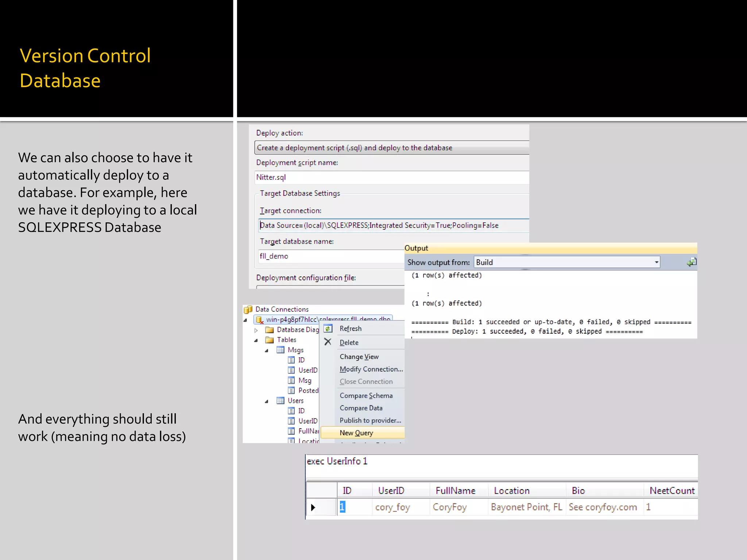747x560 pixels.
Task: Collapse the Users table node
Action: click(267, 401)
